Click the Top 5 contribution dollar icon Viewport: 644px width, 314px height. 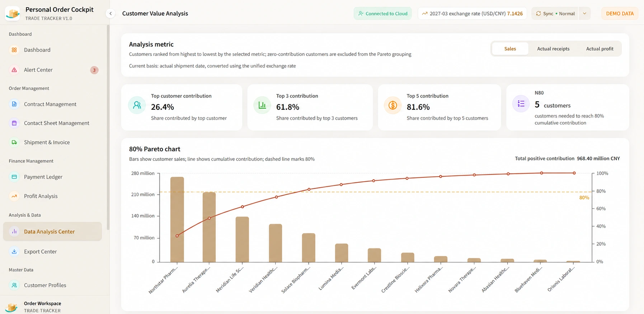393,105
